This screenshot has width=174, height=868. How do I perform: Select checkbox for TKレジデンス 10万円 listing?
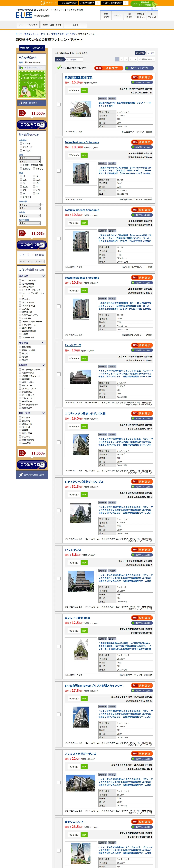pyautogui.click(x=59, y=374)
